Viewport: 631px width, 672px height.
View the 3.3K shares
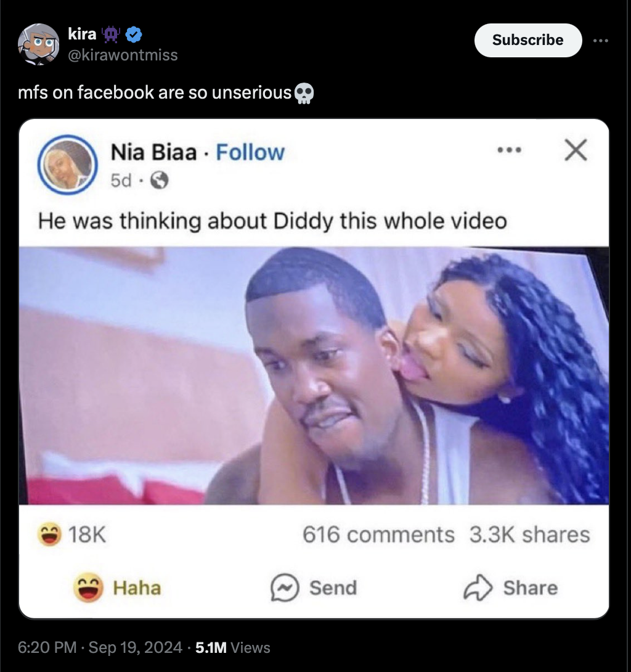click(x=529, y=535)
